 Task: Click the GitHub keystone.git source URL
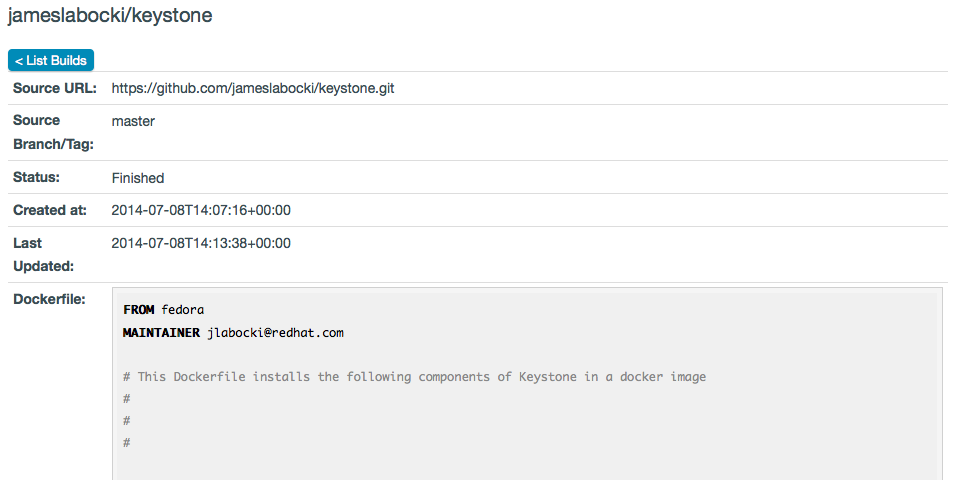coord(252,88)
